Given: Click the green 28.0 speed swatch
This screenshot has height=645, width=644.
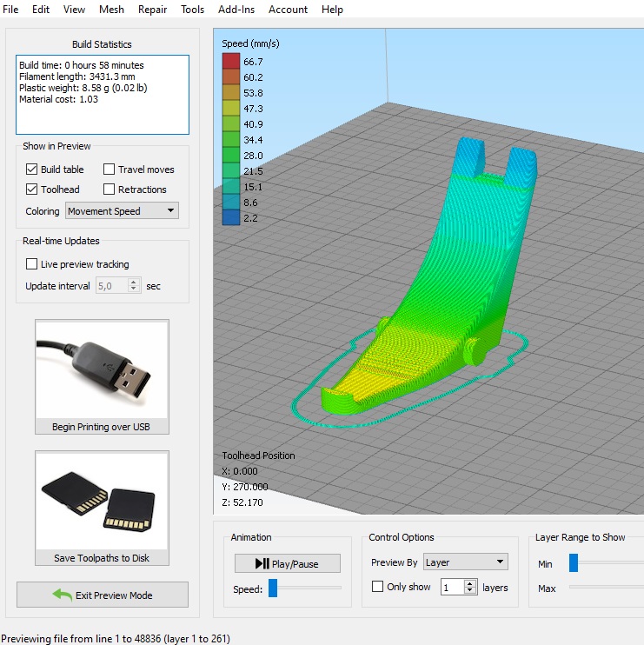Looking at the screenshot, I should [231, 155].
